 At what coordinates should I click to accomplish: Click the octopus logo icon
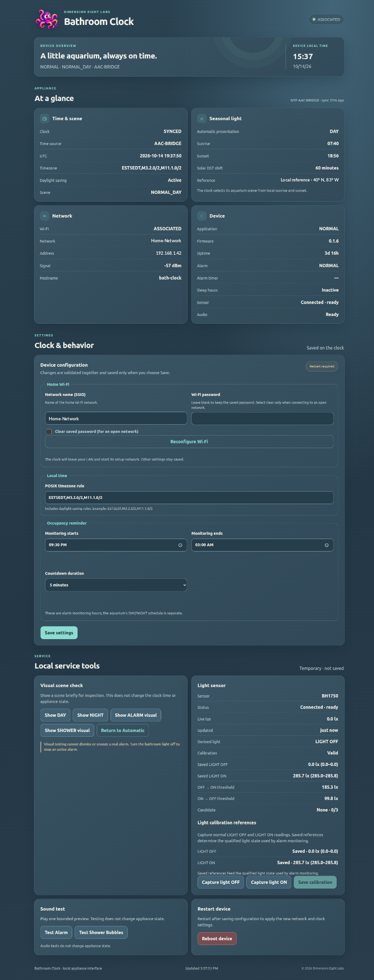(47, 19)
